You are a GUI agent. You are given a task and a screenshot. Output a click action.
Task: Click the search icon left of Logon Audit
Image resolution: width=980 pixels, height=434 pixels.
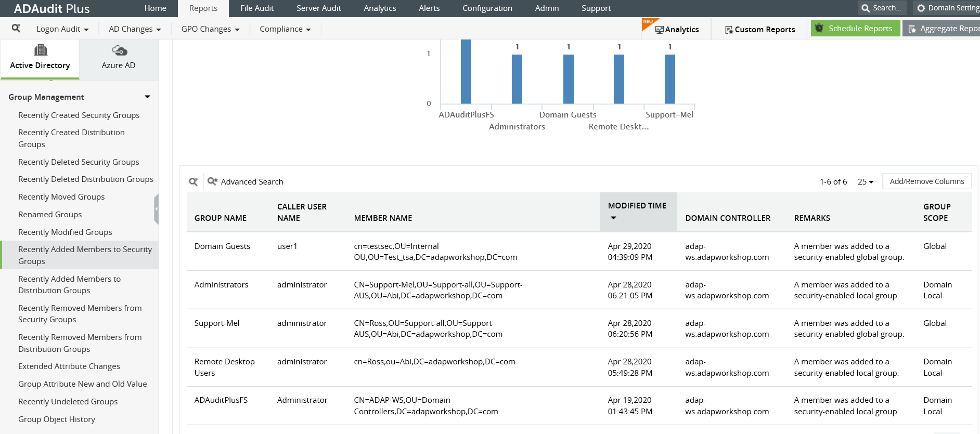16,28
